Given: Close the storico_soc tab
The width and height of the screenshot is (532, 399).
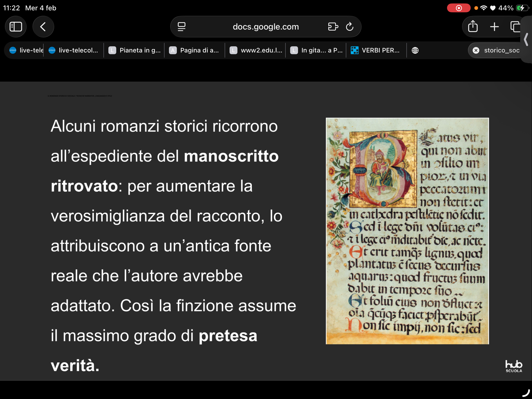Looking at the screenshot, I should (x=476, y=50).
